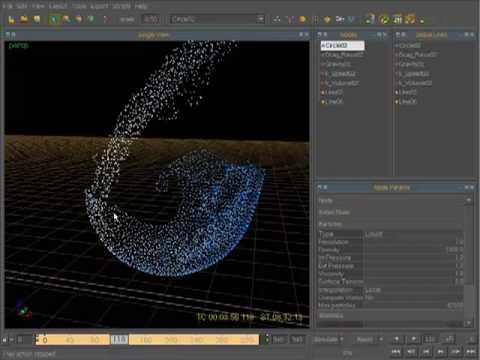This screenshot has height=360, width=480.
Task: Click the Max particles value field
Action: pyautogui.click(x=413, y=306)
